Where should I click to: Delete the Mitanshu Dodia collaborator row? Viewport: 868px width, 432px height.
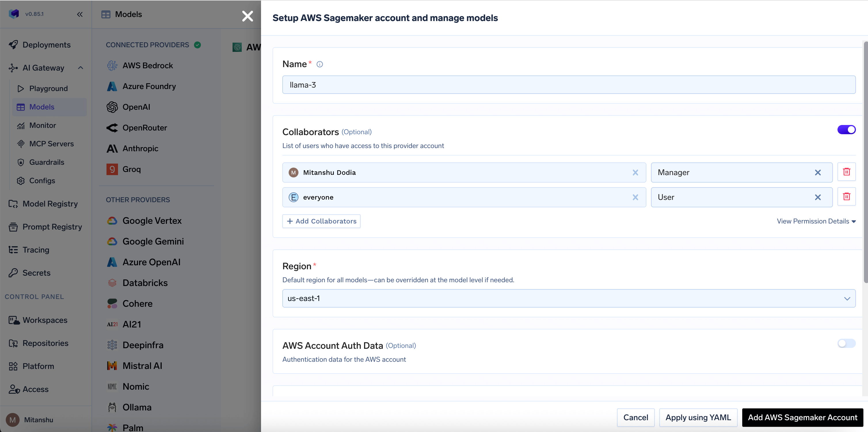click(x=846, y=172)
